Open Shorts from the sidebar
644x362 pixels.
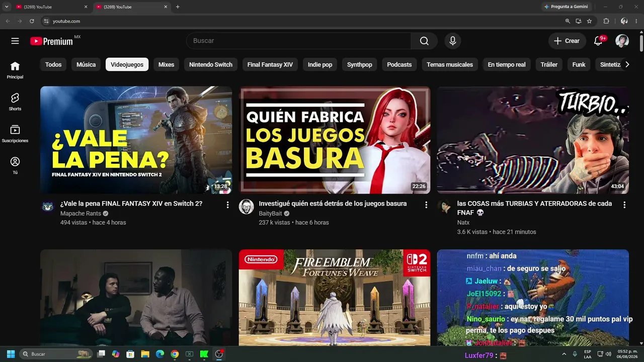[x=15, y=102]
